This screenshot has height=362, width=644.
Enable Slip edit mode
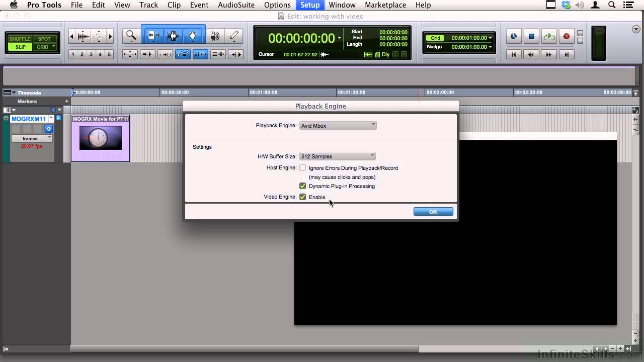pos(20,47)
